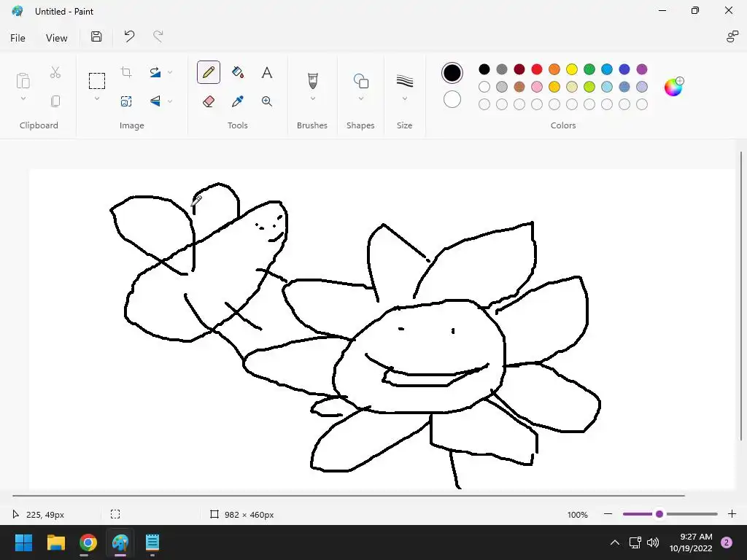This screenshot has height=560, width=747.
Task: Click the share icon at top right
Action: coord(732,36)
